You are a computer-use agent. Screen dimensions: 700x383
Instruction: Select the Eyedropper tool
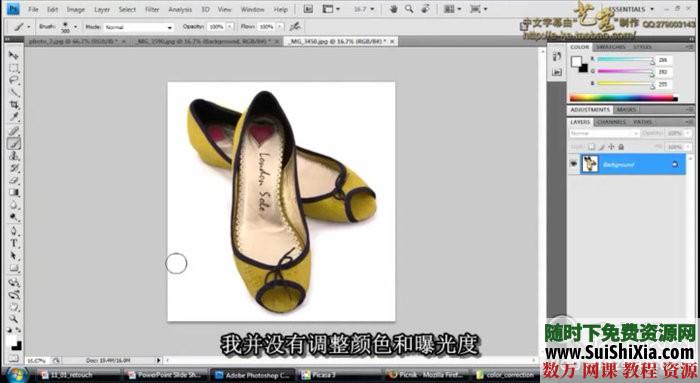(x=14, y=117)
